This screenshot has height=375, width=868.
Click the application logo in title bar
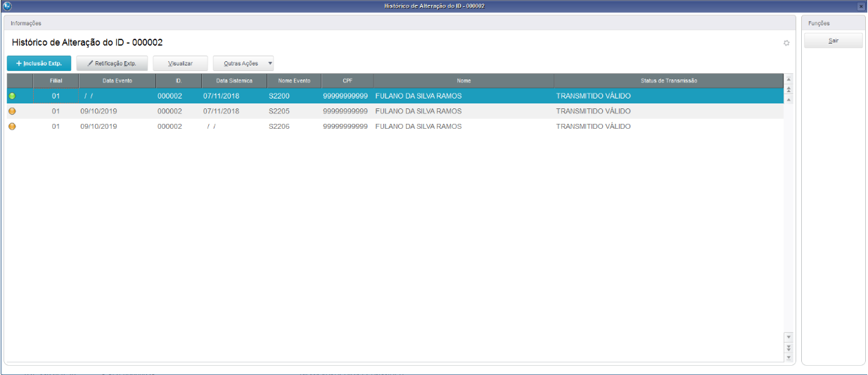tap(6, 6)
